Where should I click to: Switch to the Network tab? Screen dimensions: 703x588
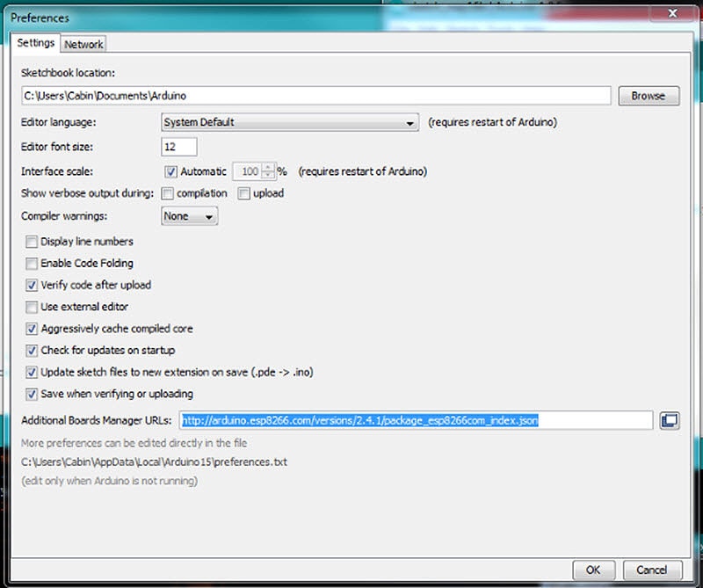pos(83,43)
